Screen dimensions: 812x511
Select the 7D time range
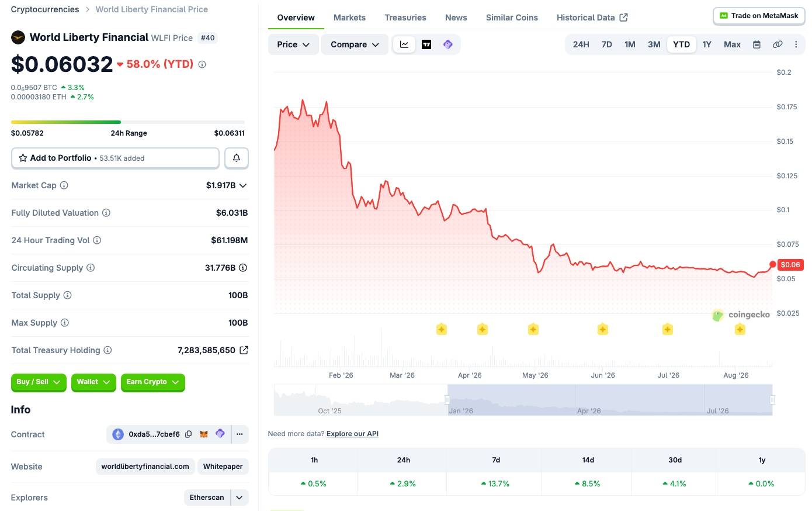coord(607,44)
